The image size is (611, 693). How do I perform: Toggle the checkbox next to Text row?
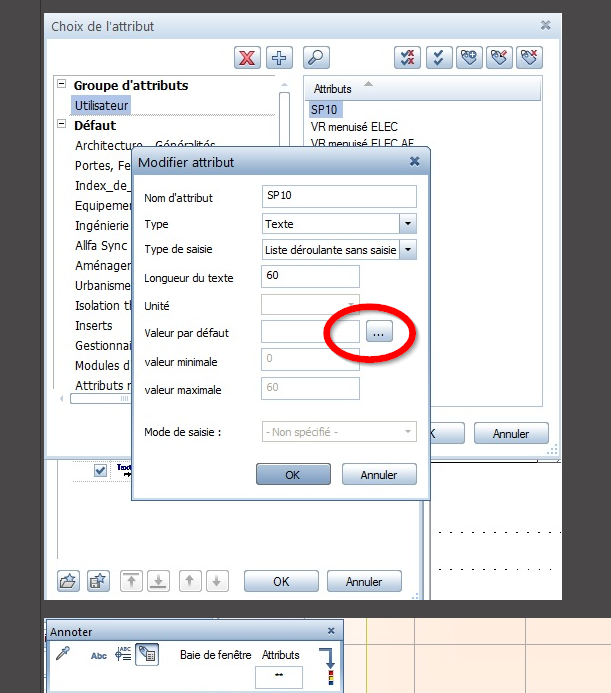(100, 470)
